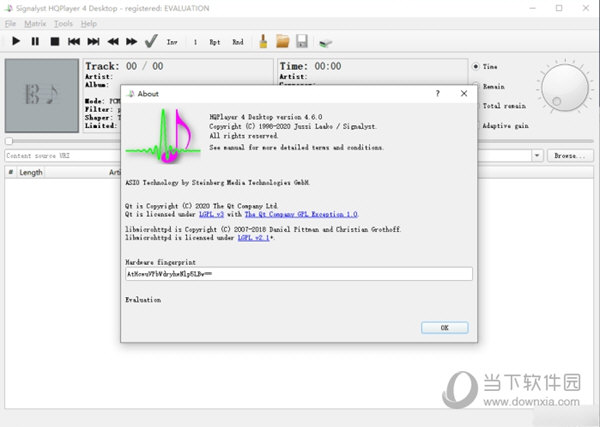The image size is (600, 427).
Task: Click the track position slider handle
Action: (9, 141)
